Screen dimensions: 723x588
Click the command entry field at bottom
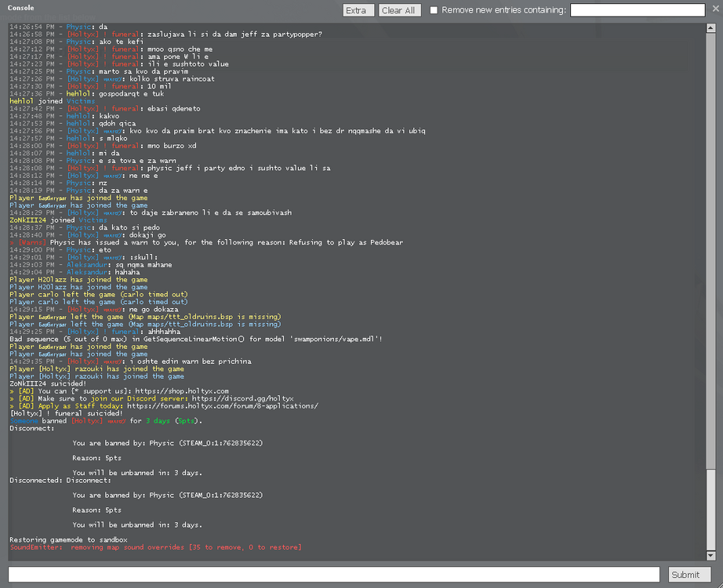(335, 575)
